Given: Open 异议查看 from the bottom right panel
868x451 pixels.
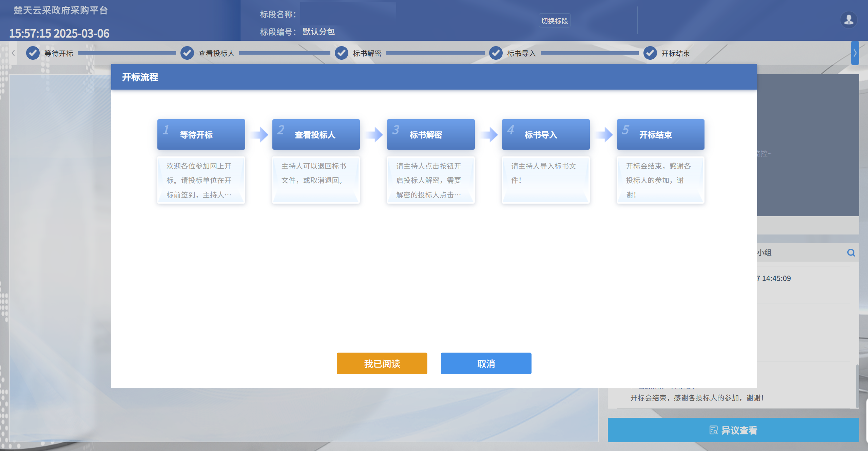Looking at the screenshot, I should point(734,430).
